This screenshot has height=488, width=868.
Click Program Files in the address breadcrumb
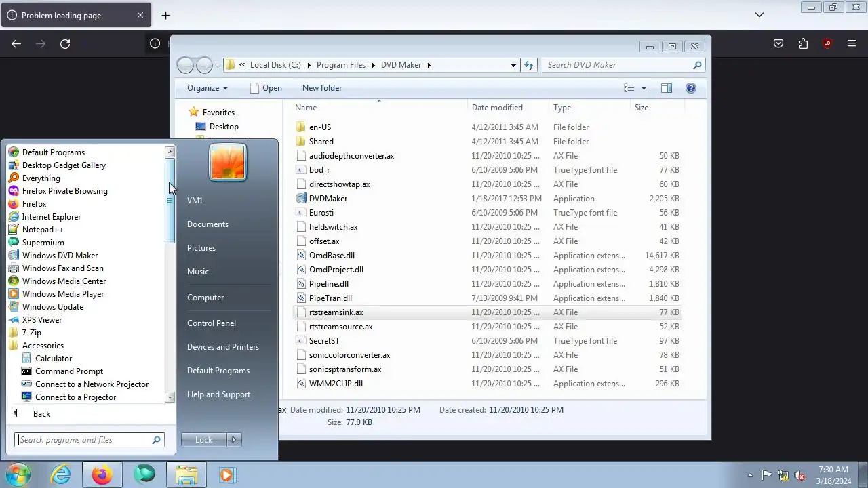(341, 65)
